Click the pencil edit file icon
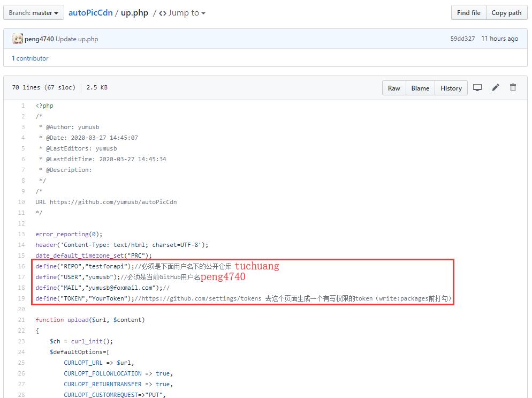This screenshot has width=532, height=398. (x=496, y=88)
